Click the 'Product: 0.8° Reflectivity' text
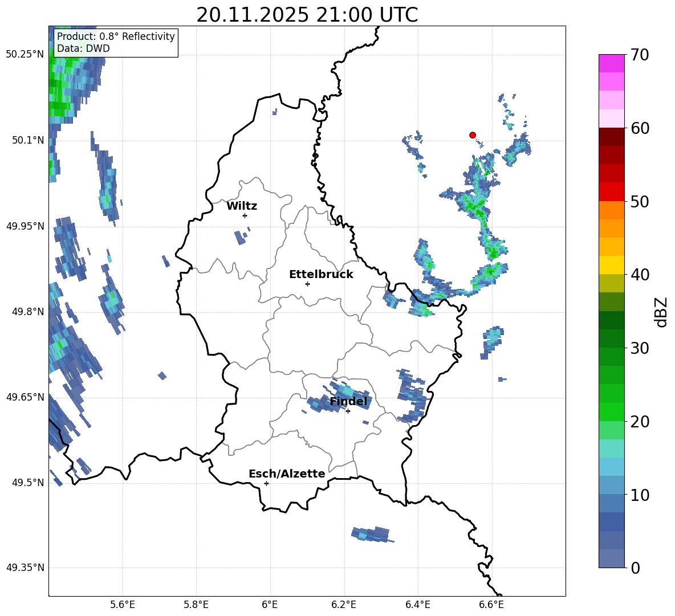 coord(116,36)
